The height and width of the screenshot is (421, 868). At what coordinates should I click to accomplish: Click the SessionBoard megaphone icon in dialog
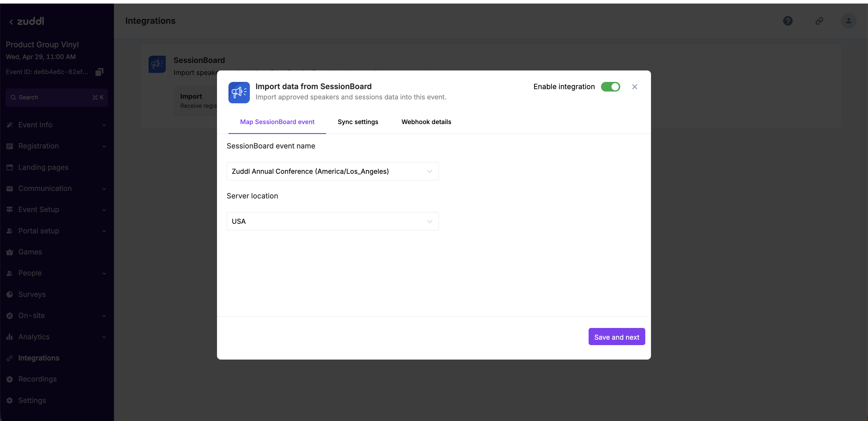coord(239,92)
